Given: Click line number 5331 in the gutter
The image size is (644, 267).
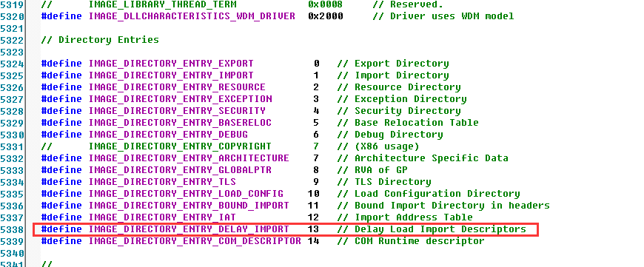Looking at the screenshot, I should (x=12, y=147).
